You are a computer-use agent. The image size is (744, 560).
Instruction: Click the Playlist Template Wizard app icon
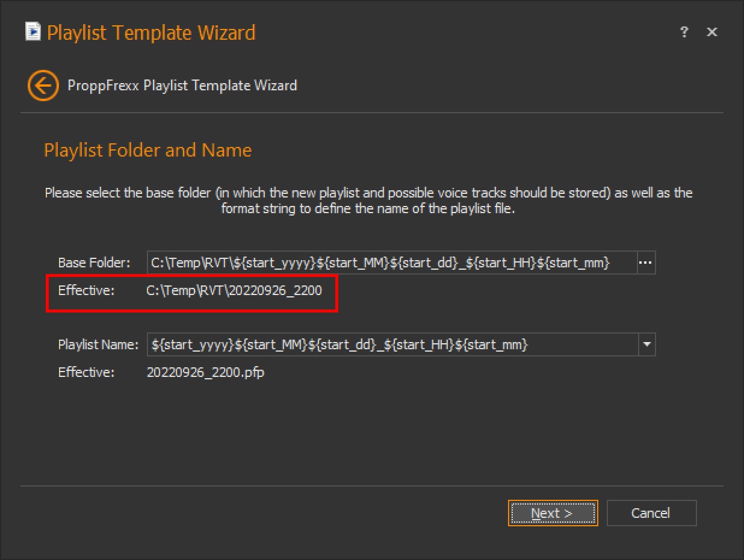pos(33,32)
